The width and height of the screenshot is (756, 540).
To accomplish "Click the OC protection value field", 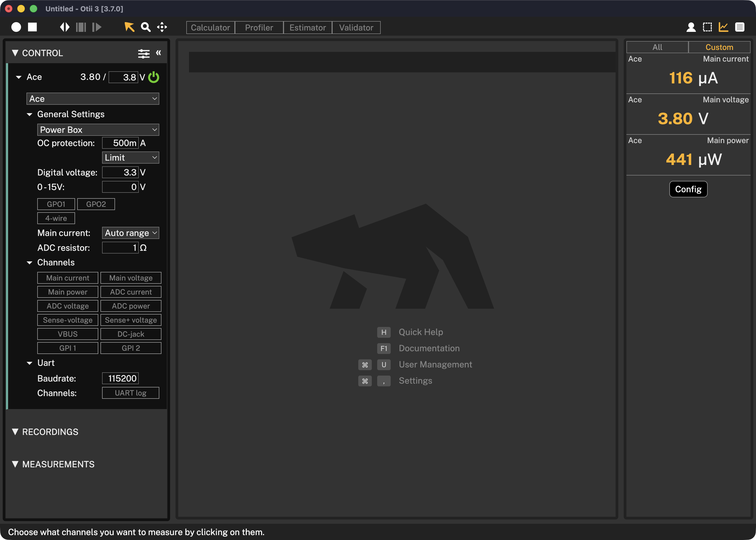I will click(120, 143).
